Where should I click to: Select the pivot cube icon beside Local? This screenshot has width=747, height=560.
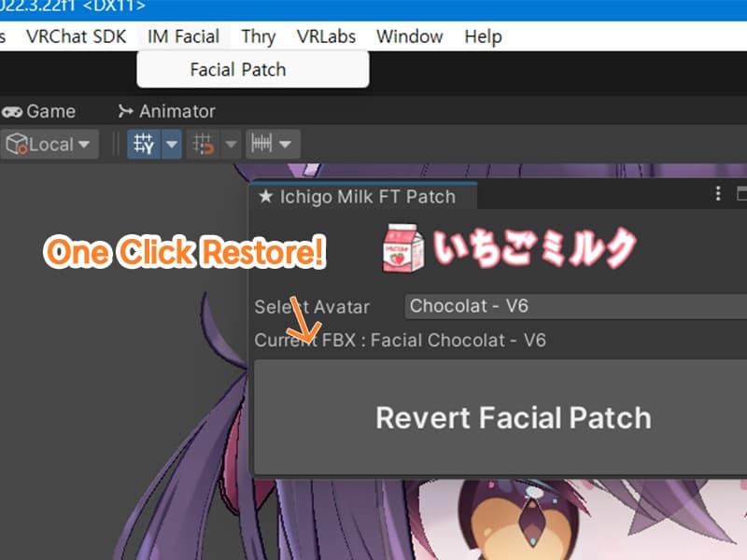pos(15,144)
